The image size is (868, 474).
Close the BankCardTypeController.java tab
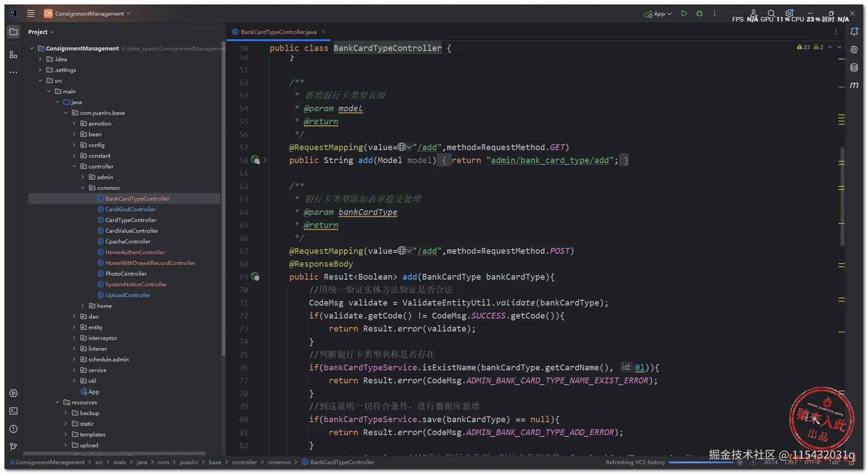(x=323, y=32)
